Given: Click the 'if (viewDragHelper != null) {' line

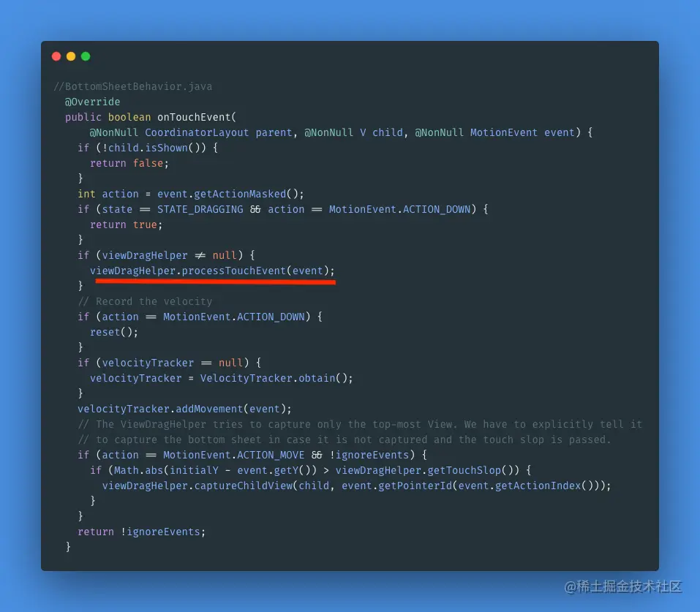Looking at the screenshot, I should point(166,255).
